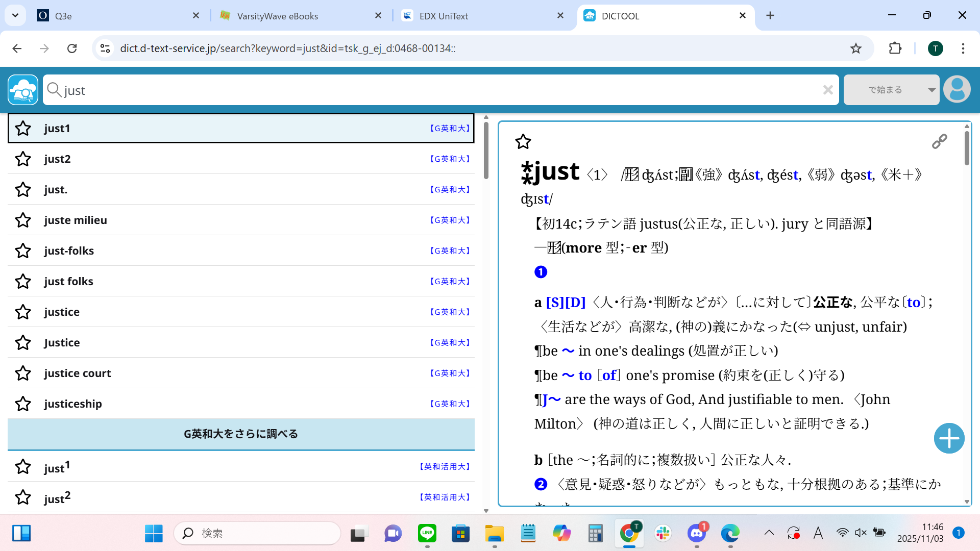The width and height of the screenshot is (980, 551).
Task: Toggle favorite star for justice court
Action: 23,373
